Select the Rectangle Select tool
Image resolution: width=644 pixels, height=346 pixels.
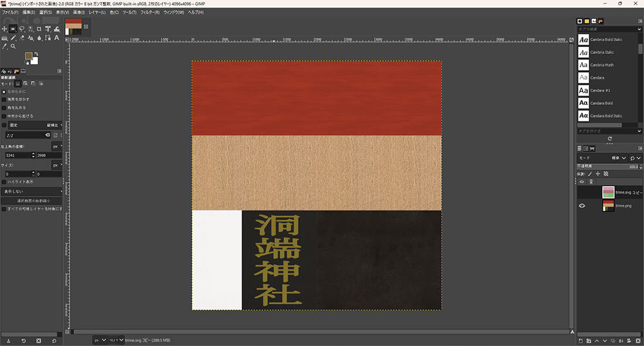click(13, 29)
